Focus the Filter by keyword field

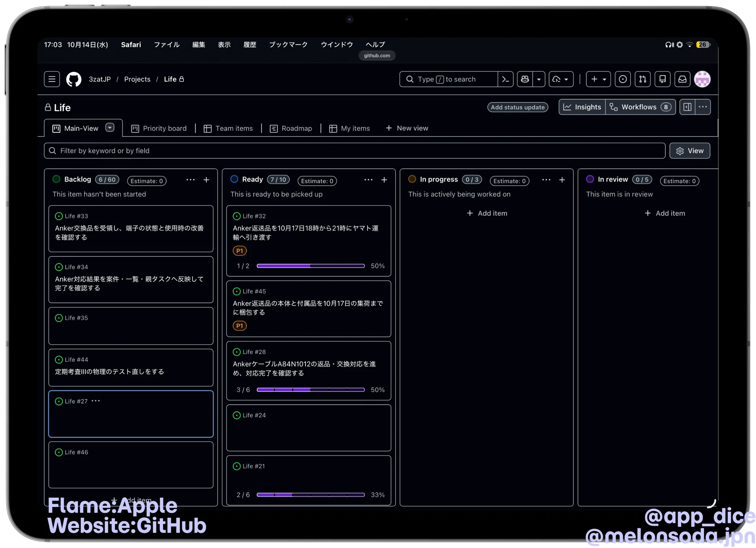point(354,151)
